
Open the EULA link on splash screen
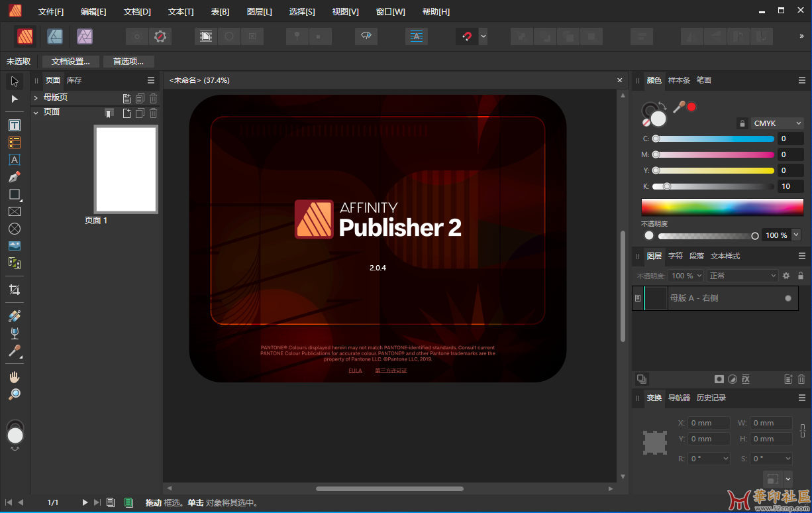pyautogui.click(x=355, y=370)
